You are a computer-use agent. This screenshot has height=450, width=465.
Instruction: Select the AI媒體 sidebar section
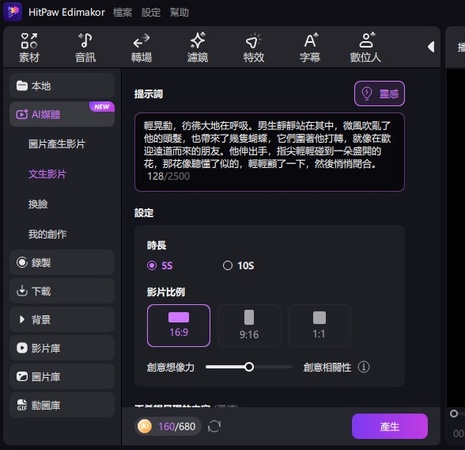[62, 114]
